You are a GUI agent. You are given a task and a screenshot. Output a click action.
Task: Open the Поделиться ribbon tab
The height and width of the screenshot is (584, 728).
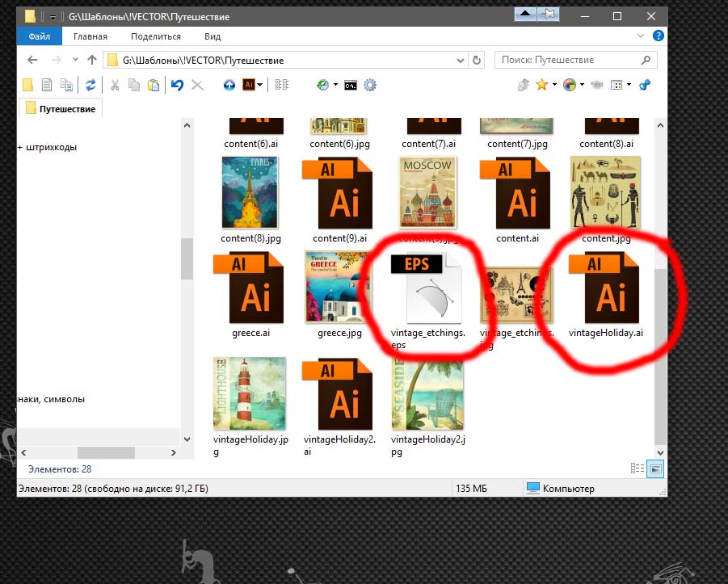[x=156, y=36]
